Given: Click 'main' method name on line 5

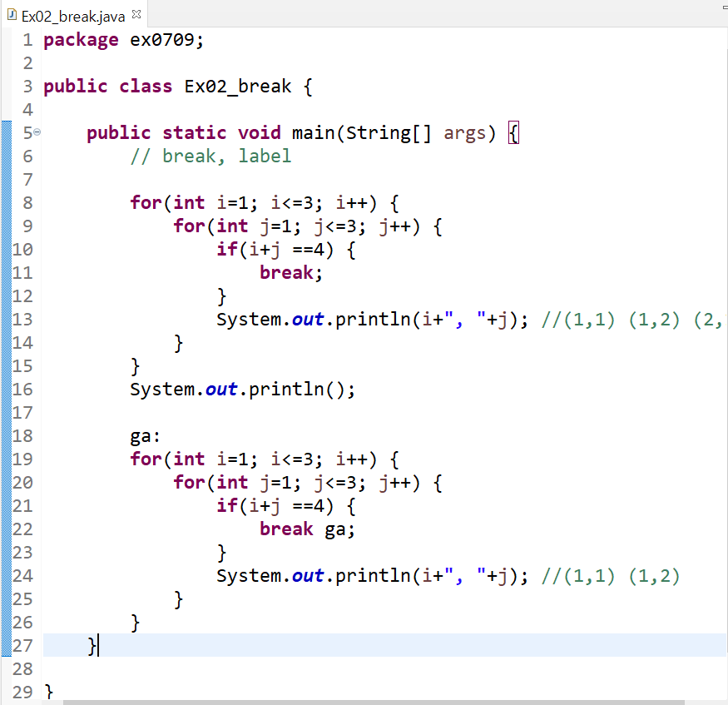Looking at the screenshot, I should (313, 133).
